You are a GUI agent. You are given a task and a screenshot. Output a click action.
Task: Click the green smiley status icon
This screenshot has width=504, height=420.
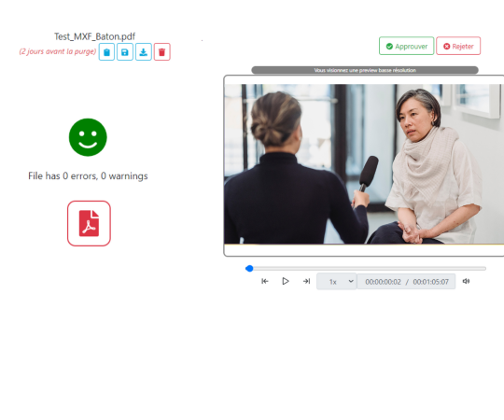(x=88, y=137)
